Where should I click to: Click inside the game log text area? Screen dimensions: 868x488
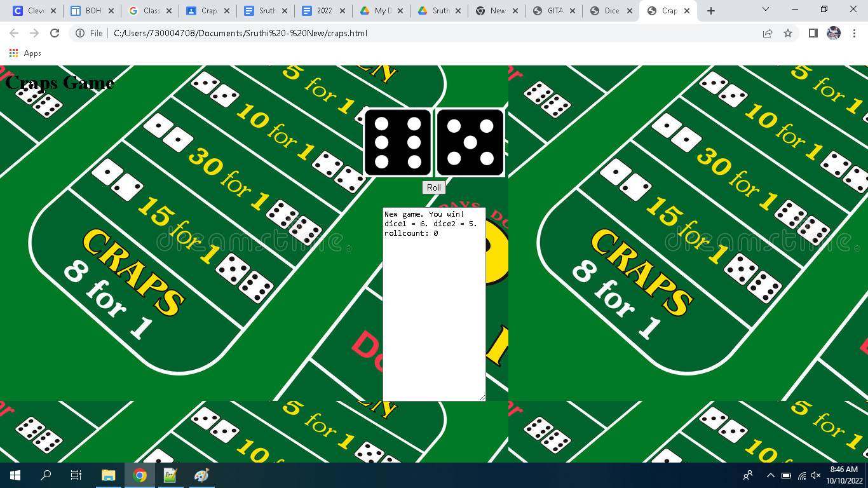(x=434, y=304)
